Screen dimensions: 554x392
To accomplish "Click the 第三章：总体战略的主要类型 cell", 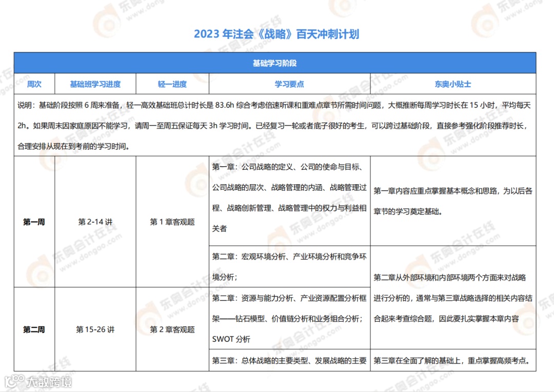I will tap(289, 361).
